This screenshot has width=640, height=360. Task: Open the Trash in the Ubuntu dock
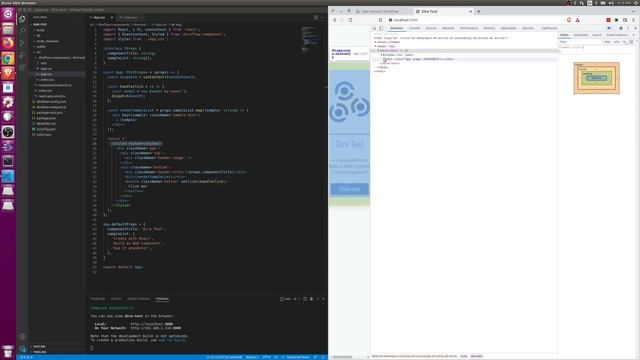[x=8, y=351]
